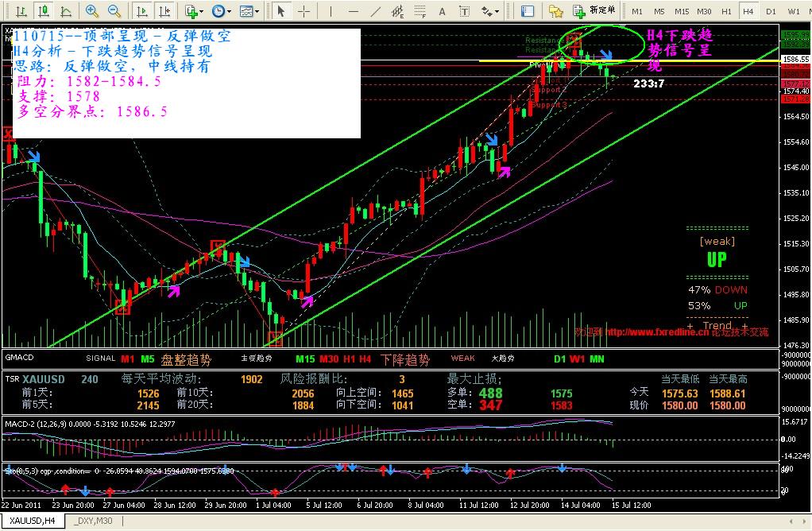This screenshot has width=812, height=531.
Task: Switch to D1 timeframe
Action: click(x=771, y=11)
